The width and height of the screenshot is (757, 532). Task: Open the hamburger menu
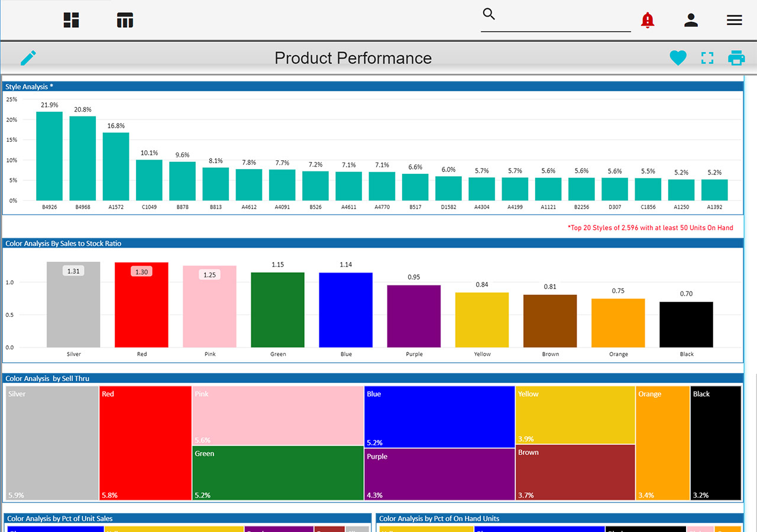click(x=734, y=20)
